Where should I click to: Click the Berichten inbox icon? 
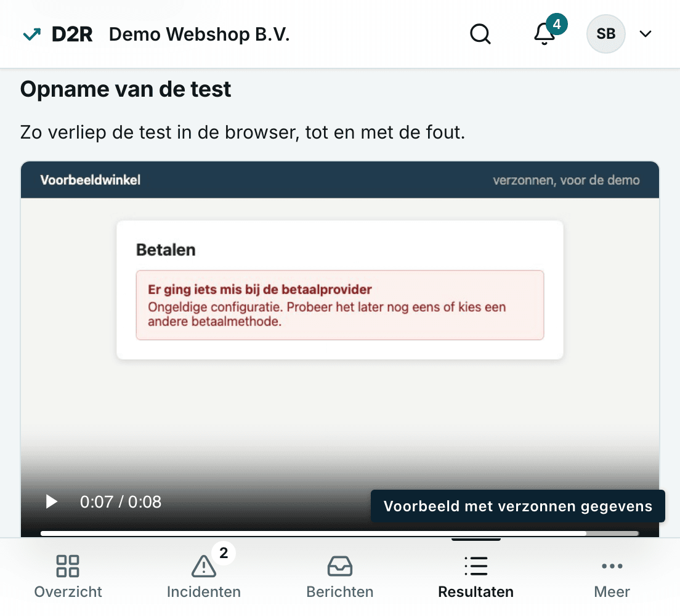click(x=339, y=565)
